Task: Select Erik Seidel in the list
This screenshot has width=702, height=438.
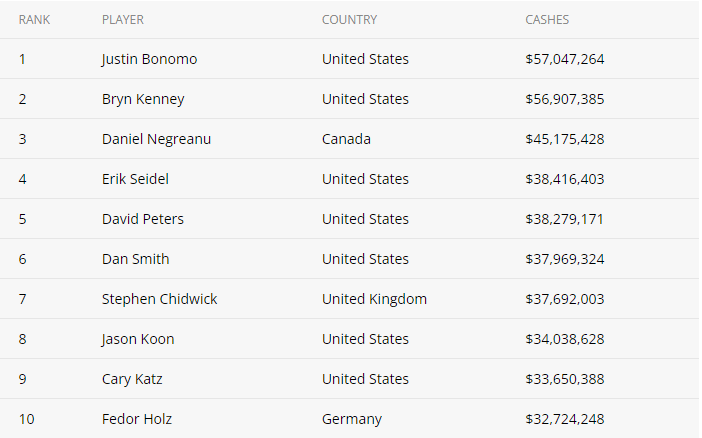Action: click(x=135, y=179)
